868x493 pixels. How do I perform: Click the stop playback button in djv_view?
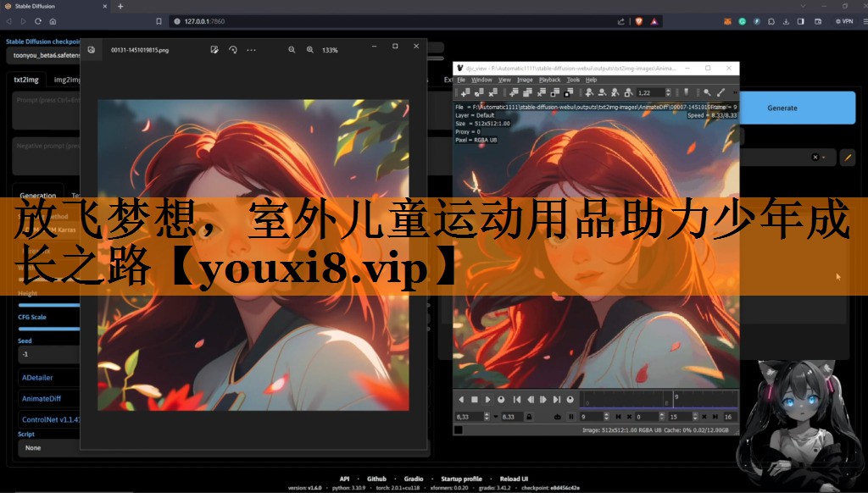(x=475, y=400)
